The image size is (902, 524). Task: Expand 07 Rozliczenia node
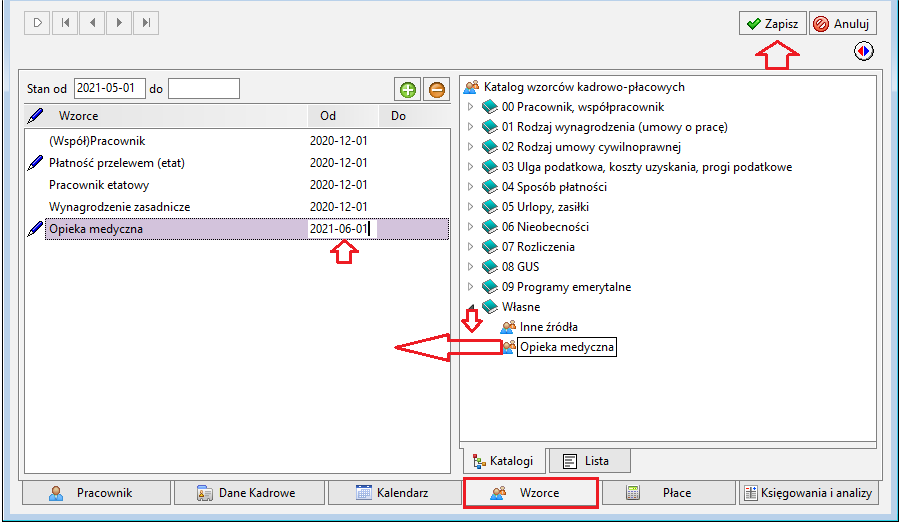point(471,247)
